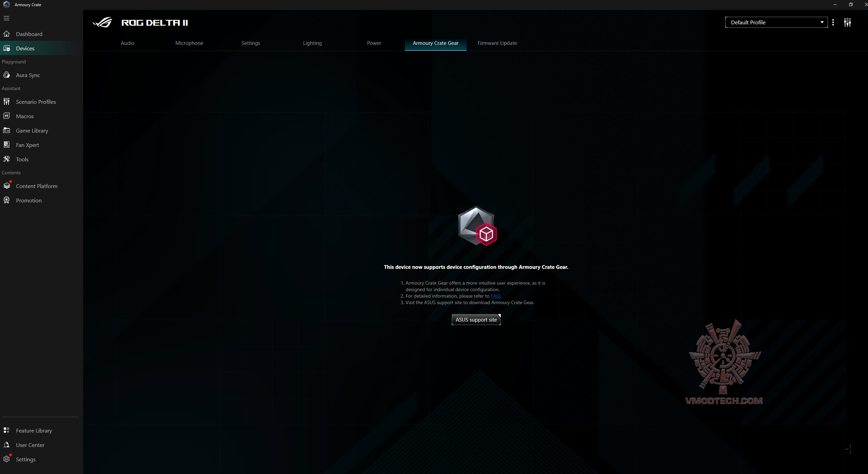Screen dimensions: 868x474
Task: Open the Tools wrench icon
Action: (x=7, y=159)
